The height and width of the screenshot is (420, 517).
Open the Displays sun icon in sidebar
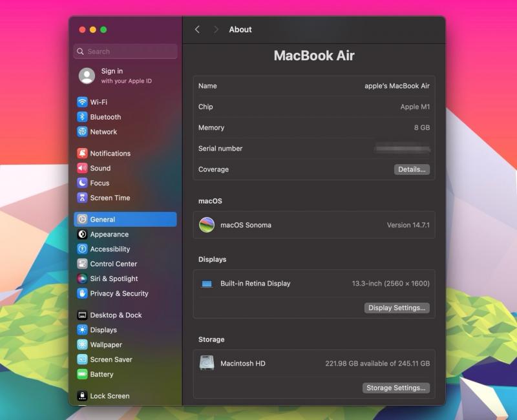coord(82,330)
